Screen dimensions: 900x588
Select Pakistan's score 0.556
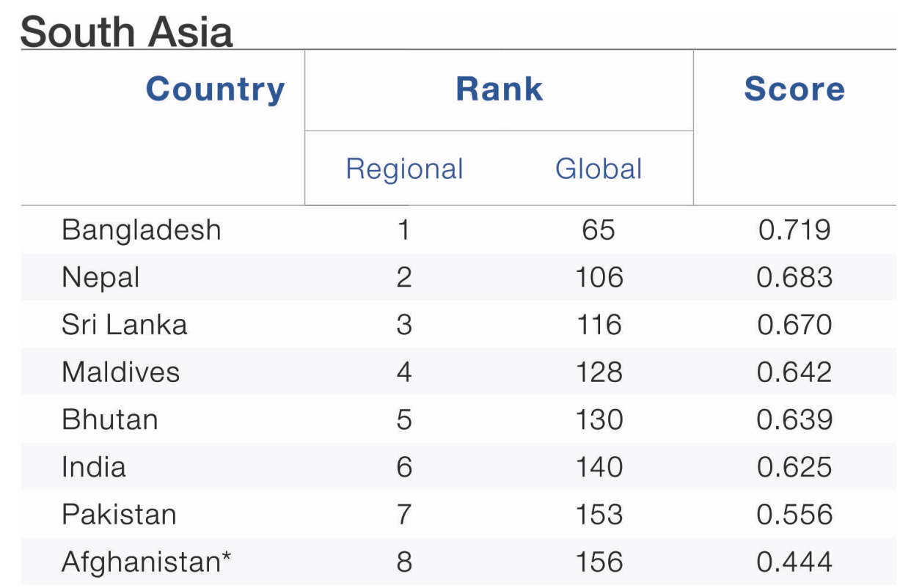point(794,515)
